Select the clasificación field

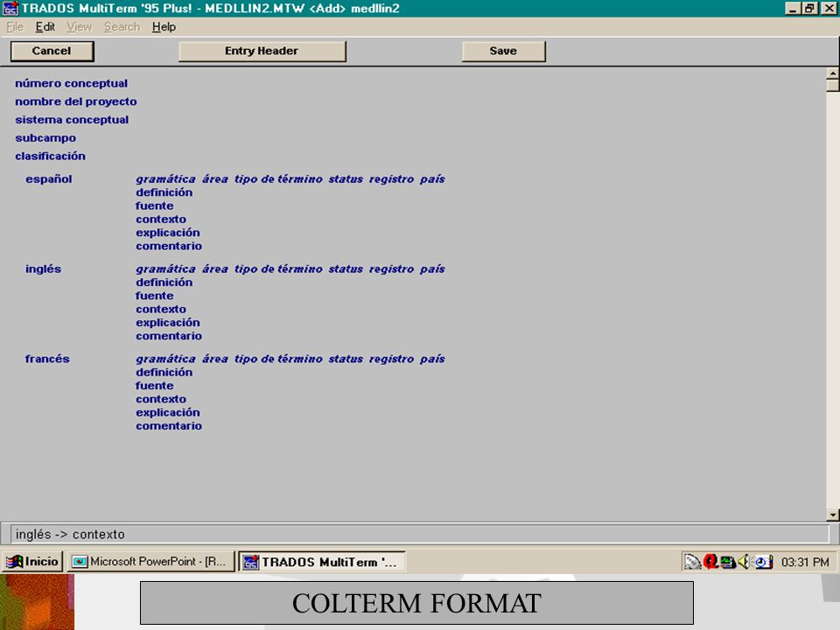pyautogui.click(x=51, y=157)
